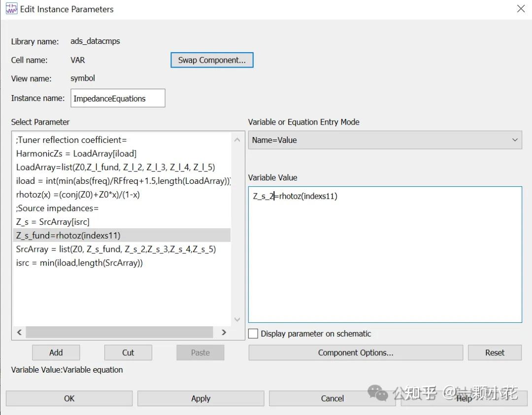532x415 pixels.
Task: Click the right arrow of horizontal scrollbar
Action: click(x=224, y=332)
